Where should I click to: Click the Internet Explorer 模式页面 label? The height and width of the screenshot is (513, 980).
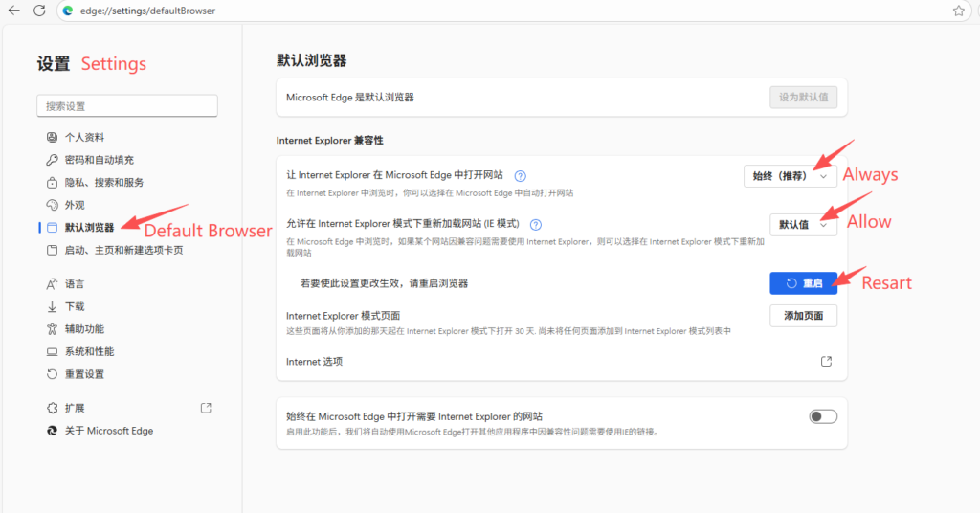pyautogui.click(x=344, y=316)
